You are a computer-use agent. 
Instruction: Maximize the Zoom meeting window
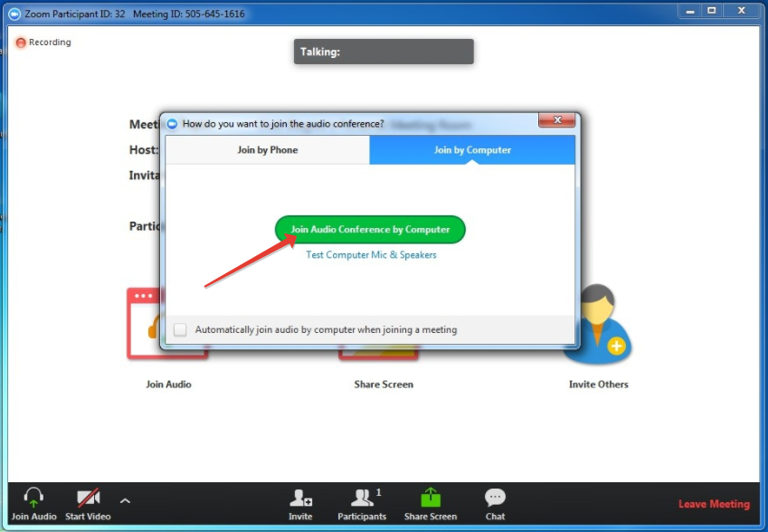tap(712, 11)
